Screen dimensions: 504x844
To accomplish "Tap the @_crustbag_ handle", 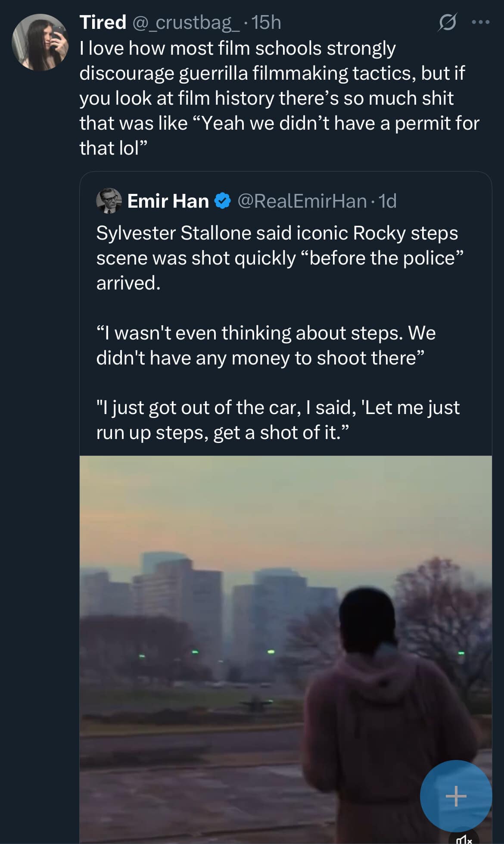I will [186, 22].
